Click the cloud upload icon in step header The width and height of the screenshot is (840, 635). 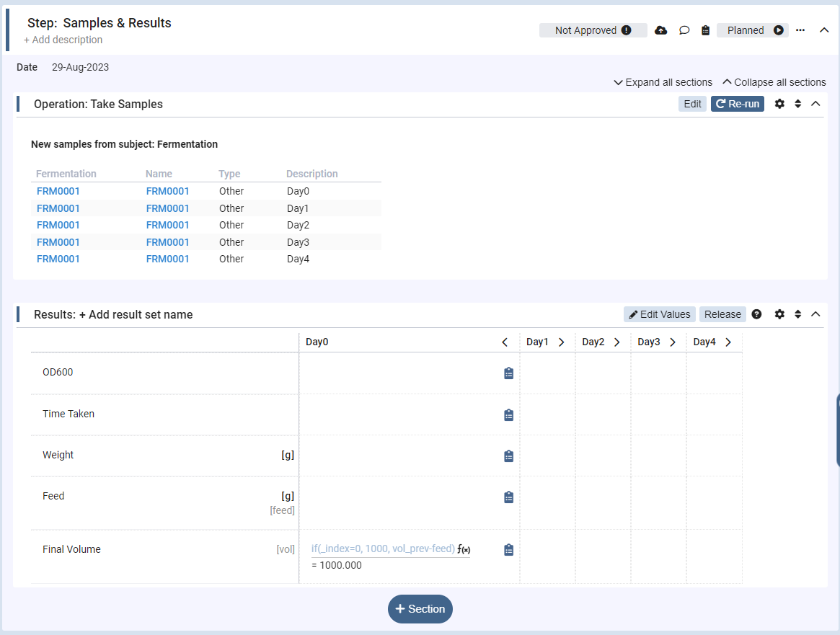point(660,30)
